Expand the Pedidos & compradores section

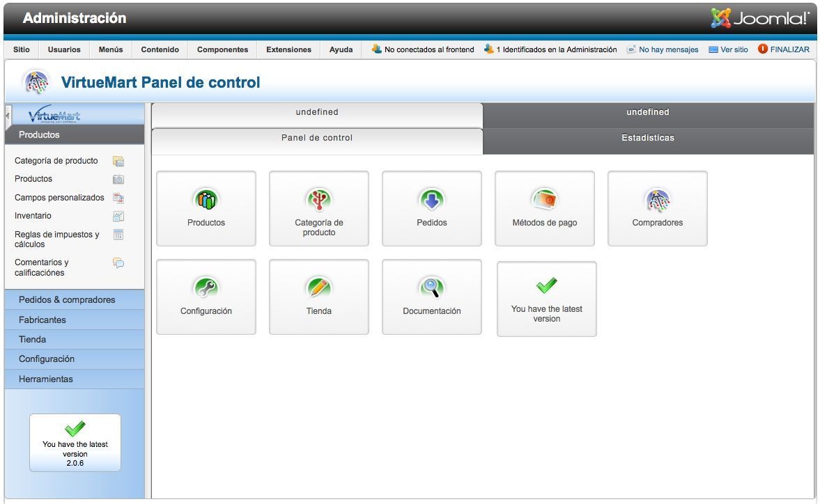75,300
